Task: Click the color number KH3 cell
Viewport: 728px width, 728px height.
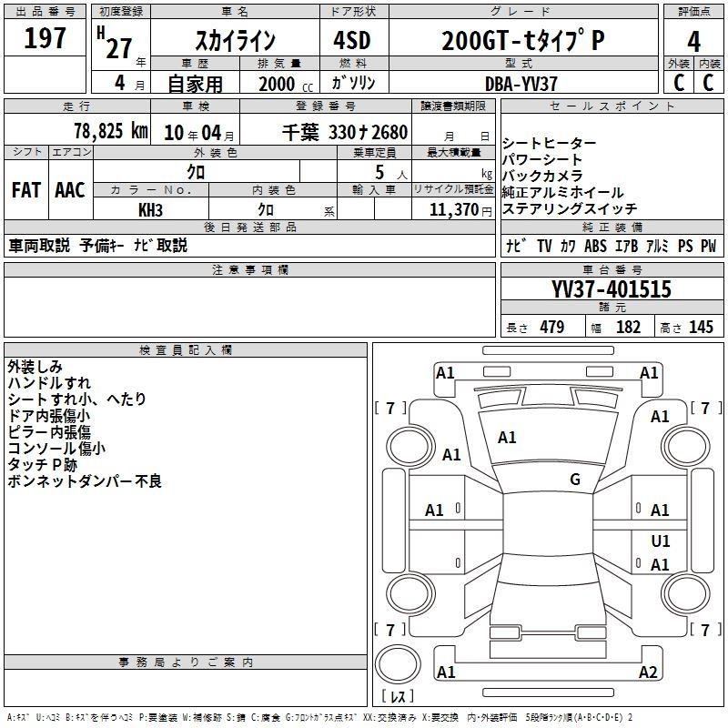Action: point(151,209)
